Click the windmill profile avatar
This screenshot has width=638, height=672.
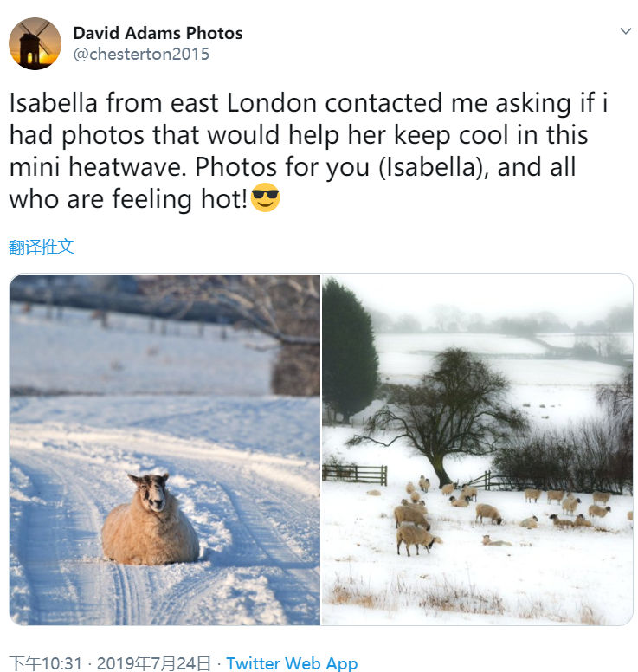tap(35, 43)
